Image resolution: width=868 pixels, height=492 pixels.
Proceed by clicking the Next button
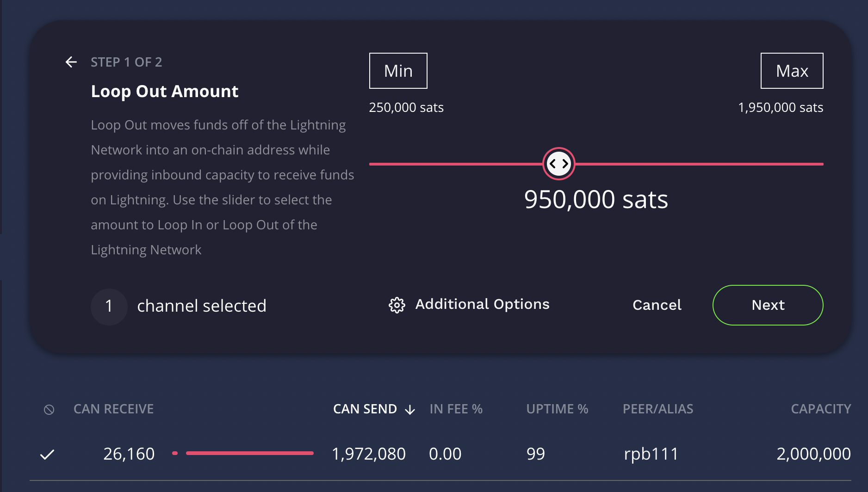[x=767, y=305]
